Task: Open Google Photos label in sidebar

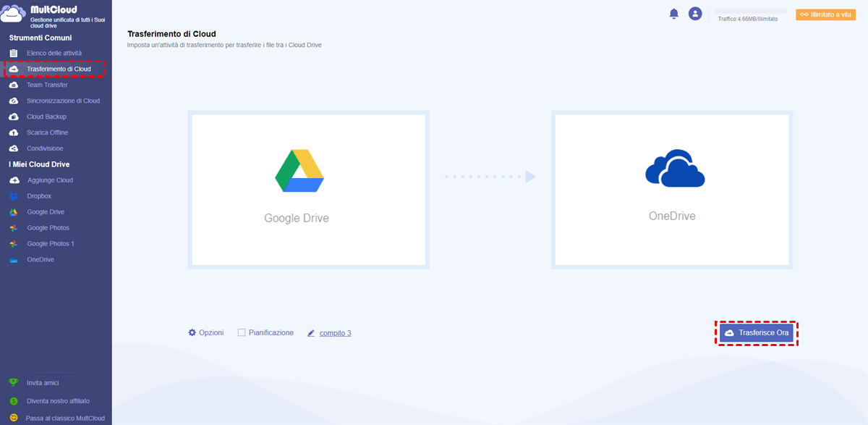Action: (x=48, y=228)
